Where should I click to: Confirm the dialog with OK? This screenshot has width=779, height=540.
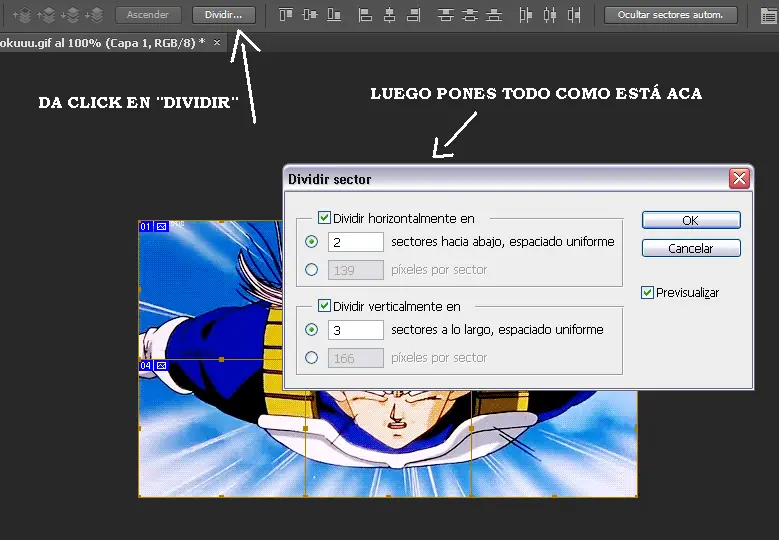(x=691, y=220)
